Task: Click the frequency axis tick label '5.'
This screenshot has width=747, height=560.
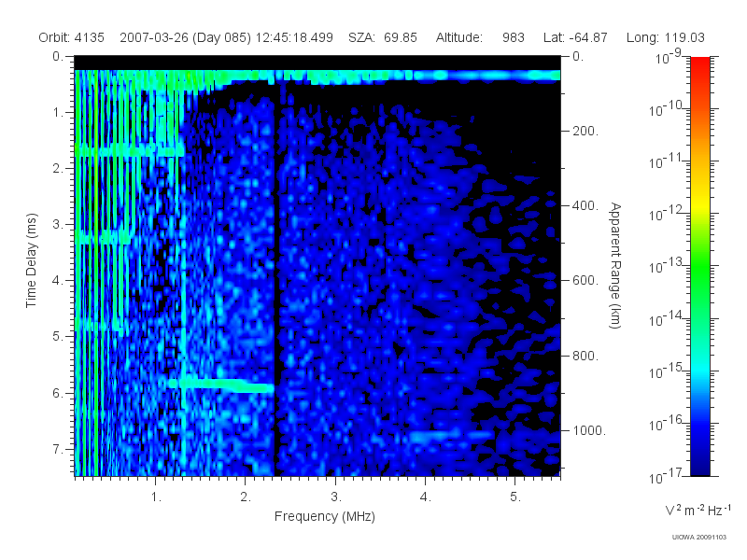Action: (x=515, y=497)
